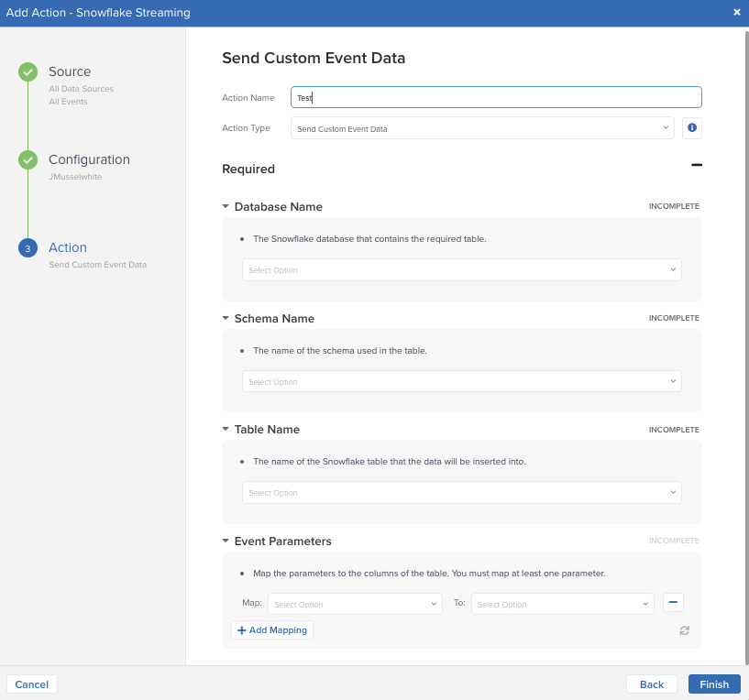This screenshot has width=749, height=700.
Task: Close the Add Action dialog
Action: click(x=737, y=12)
